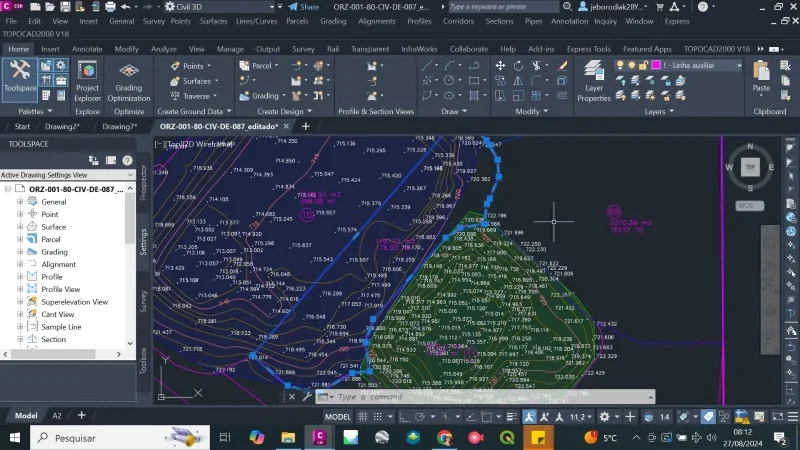Open Civil 3D from taskbar
This screenshot has height=450, width=800.
319,438
